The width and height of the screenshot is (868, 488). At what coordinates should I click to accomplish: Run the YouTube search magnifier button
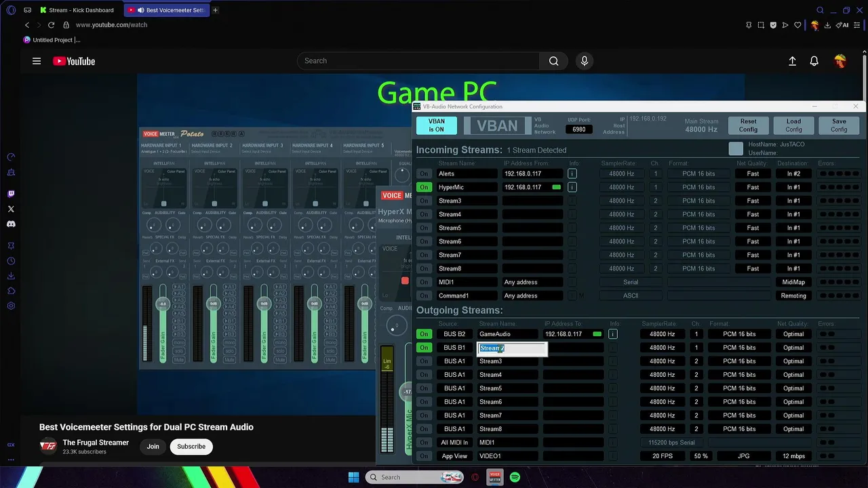click(554, 61)
